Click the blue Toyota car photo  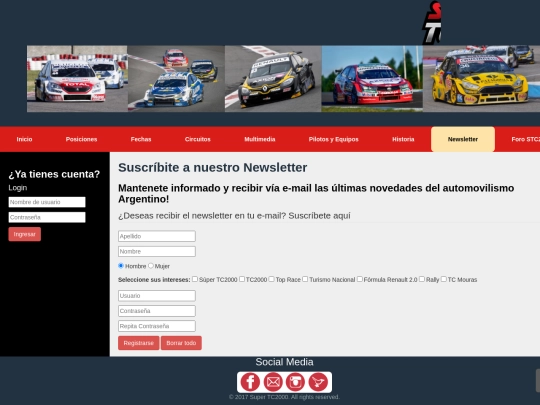[x=176, y=79]
